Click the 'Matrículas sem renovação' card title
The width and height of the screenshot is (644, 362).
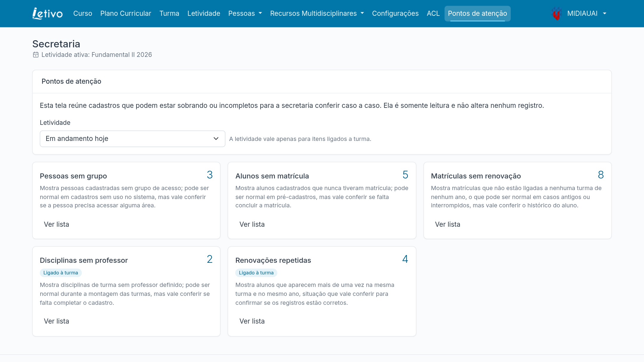(x=476, y=176)
